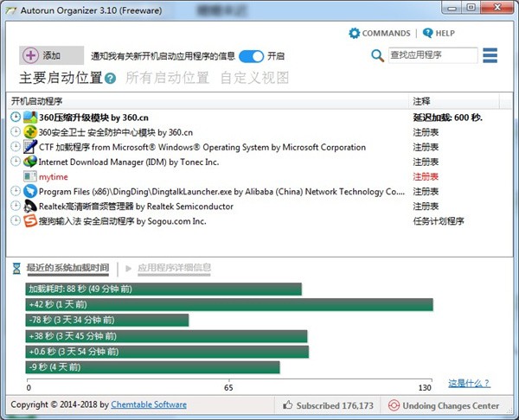Image resolution: width=519 pixels, height=420 pixels.
Task: Click the +0.6 秒 (3 天 54 分钟前) bar
Action: point(167,352)
